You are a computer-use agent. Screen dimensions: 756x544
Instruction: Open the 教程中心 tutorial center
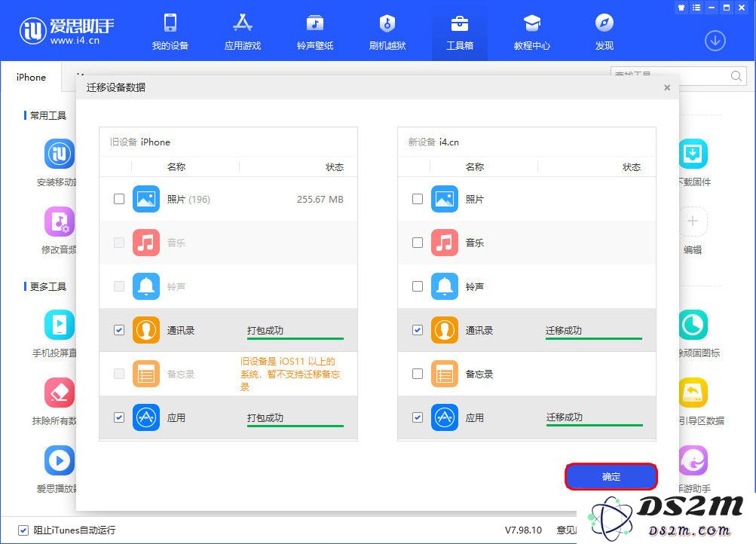(532, 32)
